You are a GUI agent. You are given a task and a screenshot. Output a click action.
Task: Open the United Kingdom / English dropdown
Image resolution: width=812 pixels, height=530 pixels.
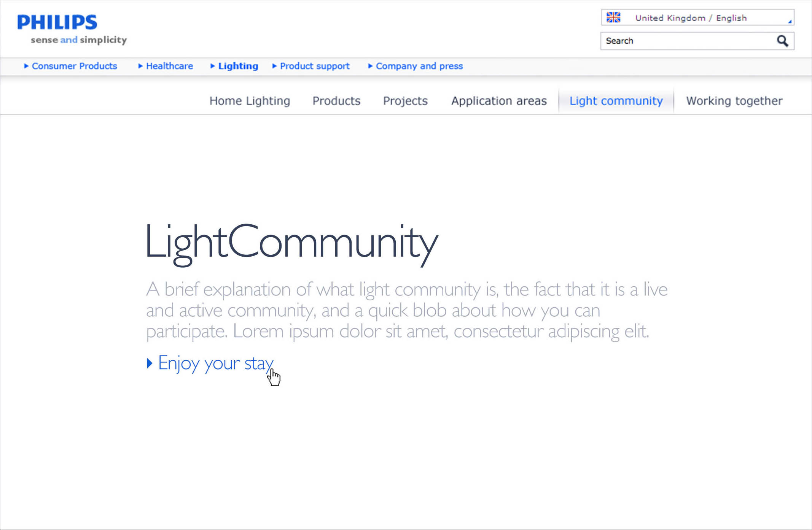click(x=691, y=18)
